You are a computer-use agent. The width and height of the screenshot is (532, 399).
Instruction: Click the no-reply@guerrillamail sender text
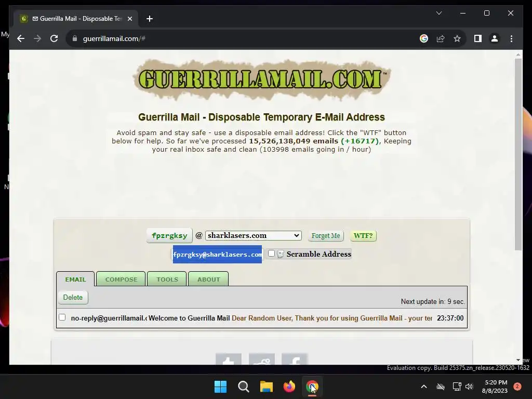pyautogui.click(x=109, y=318)
